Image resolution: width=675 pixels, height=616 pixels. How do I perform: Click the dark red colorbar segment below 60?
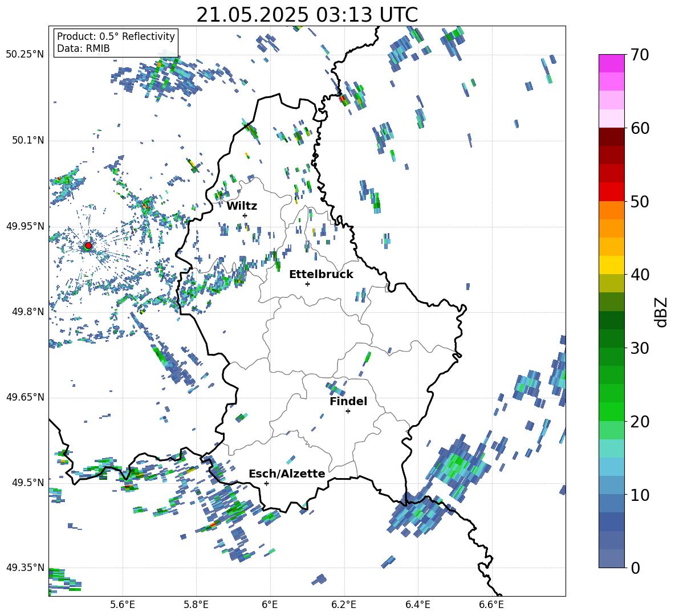611,136
